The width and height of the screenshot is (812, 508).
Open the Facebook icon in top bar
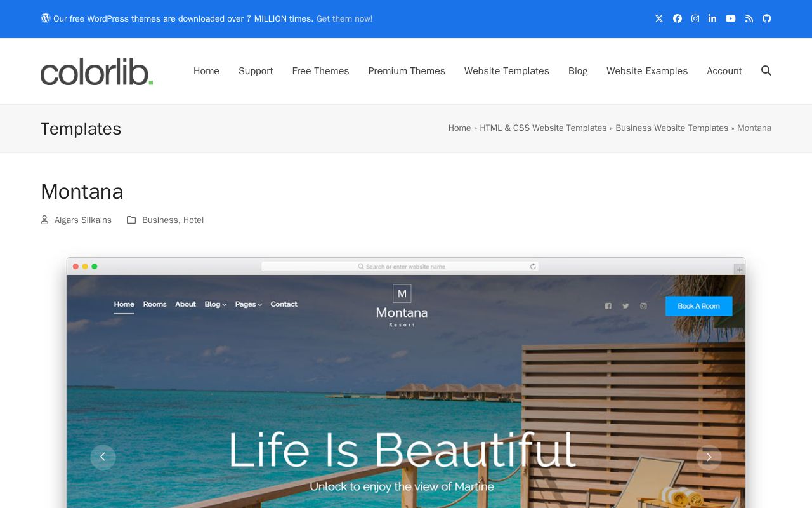678,18
